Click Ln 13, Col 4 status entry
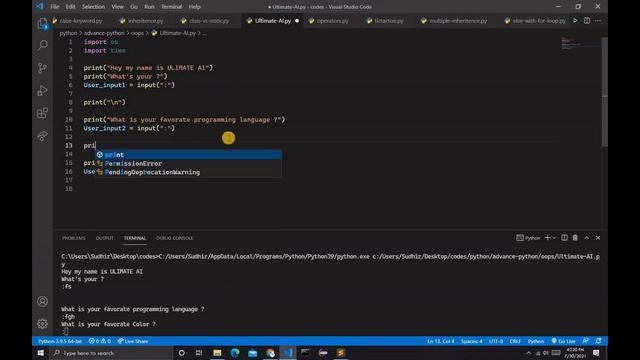The width and height of the screenshot is (640, 360). click(x=440, y=341)
